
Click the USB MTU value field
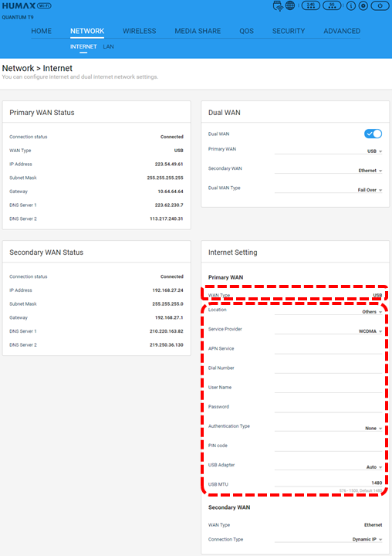coord(328,483)
